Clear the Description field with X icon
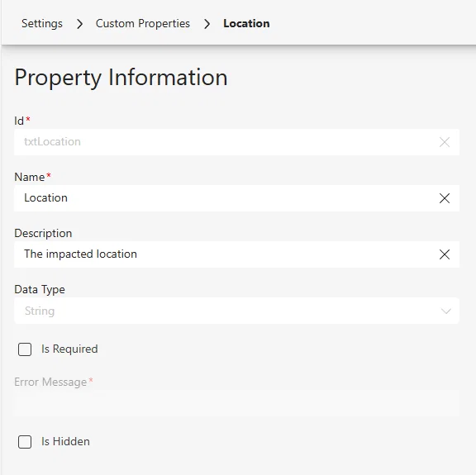This screenshot has height=475, width=476. 445,254
